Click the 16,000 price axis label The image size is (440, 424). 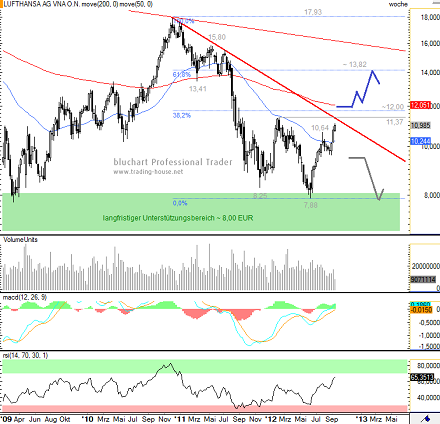430,44
